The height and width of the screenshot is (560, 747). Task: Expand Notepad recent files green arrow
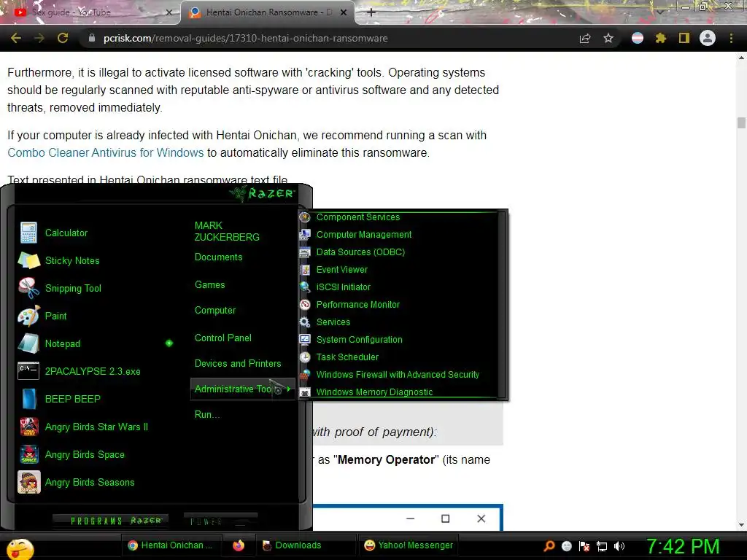point(169,343)
